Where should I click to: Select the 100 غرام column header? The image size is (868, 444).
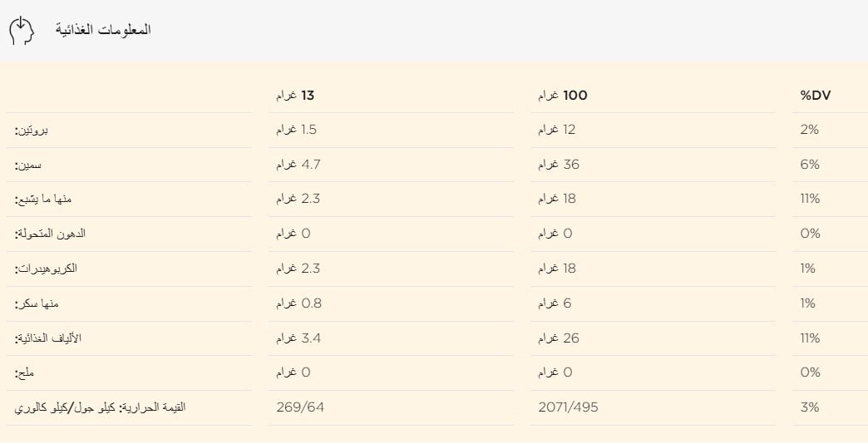click(563, 96)
